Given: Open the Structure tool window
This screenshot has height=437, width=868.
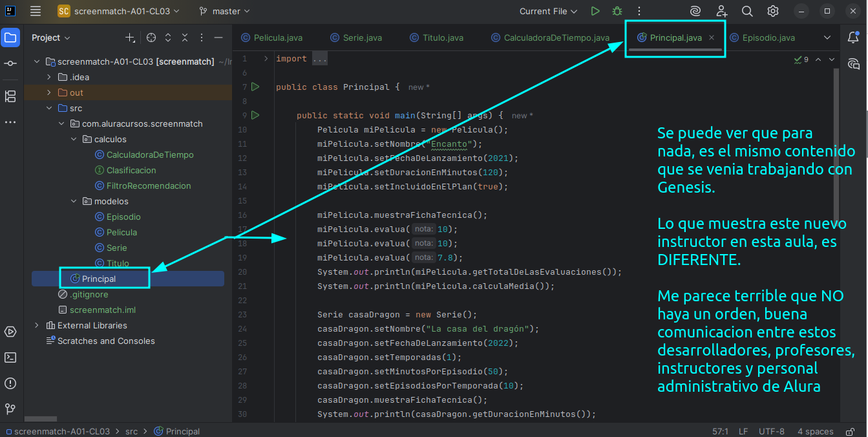Looking at the screenshot, I should tap(10, 96).
